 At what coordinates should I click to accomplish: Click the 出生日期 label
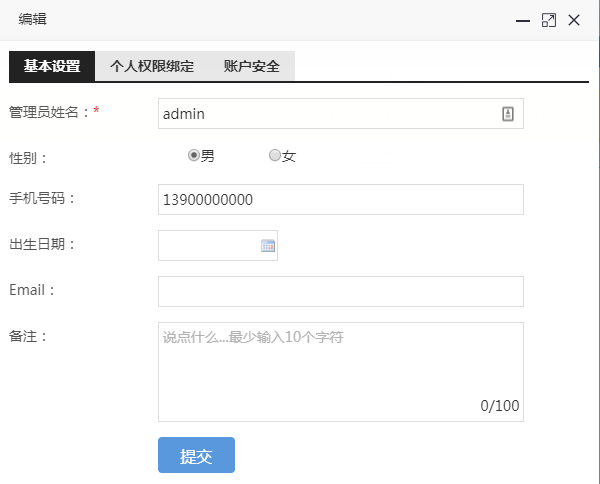[42, 244]
